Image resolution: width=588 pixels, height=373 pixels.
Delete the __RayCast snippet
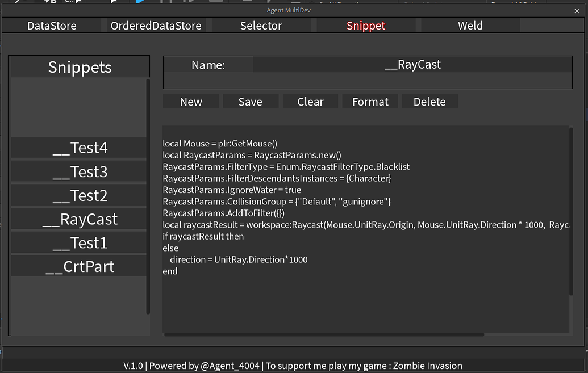pyautogui.click(x=429, y=101)
